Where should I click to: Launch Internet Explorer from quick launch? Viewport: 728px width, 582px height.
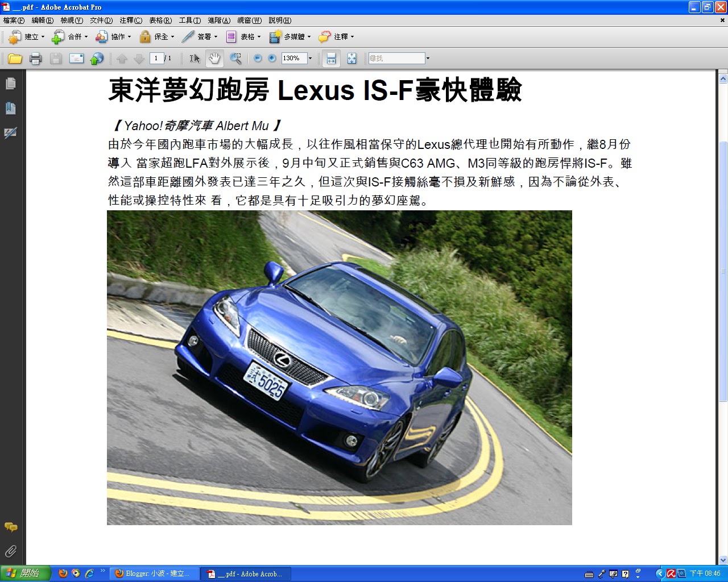89,573
